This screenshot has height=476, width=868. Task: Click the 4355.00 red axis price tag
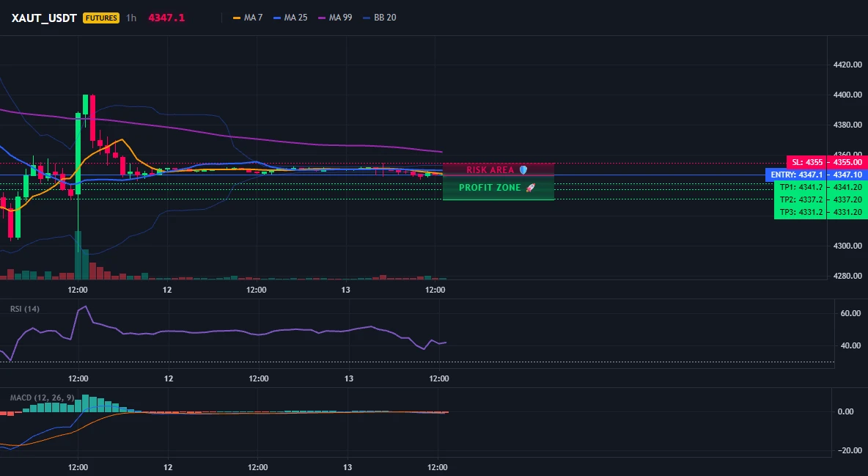coord(847,162)
